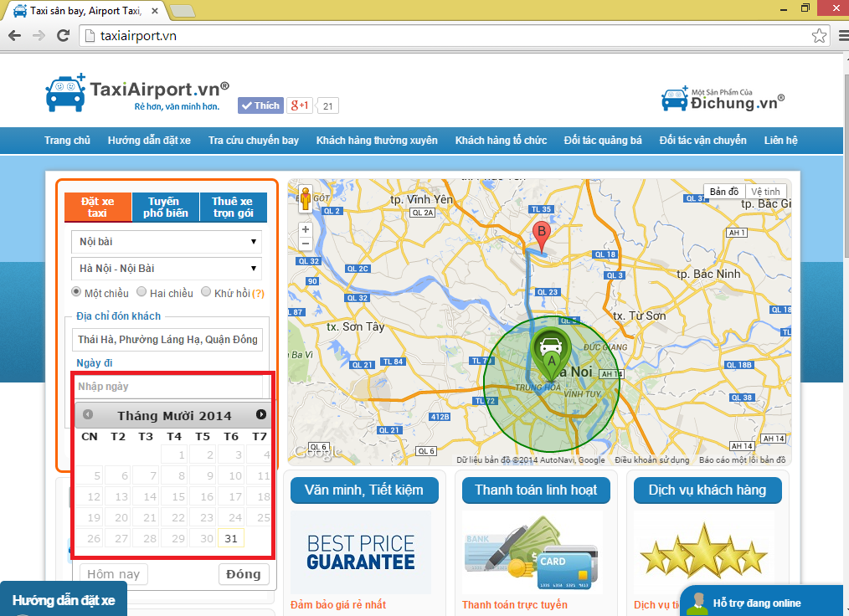Screen dimensions: 849x616
Task: Zoom in the map with plus button
Action: pos(306,228)
